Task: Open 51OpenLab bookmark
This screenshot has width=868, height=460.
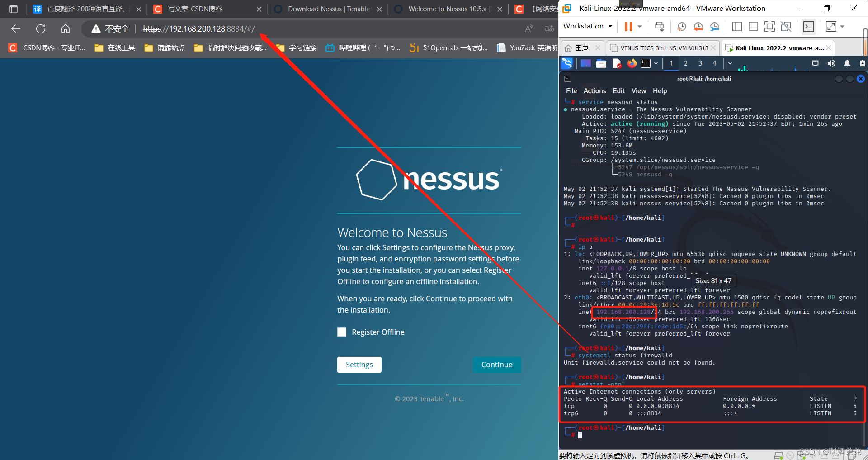Action: pos(448,48)
